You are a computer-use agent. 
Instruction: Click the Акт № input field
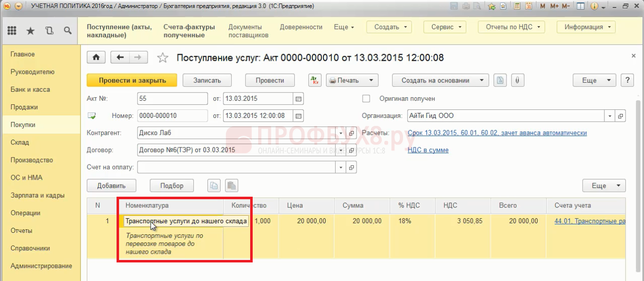point(172,99)
